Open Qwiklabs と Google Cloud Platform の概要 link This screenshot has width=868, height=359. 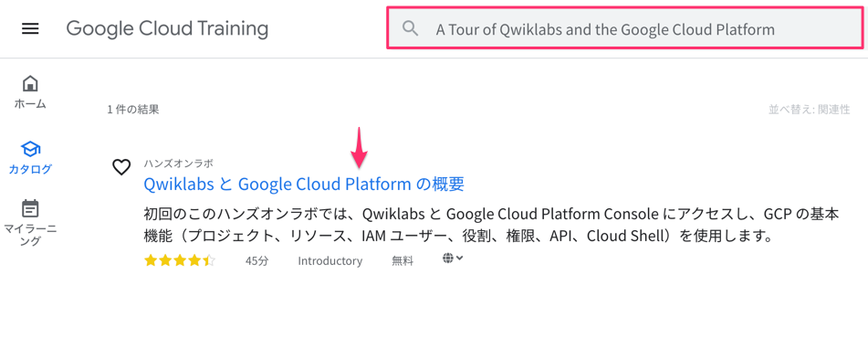click(303, 184)
